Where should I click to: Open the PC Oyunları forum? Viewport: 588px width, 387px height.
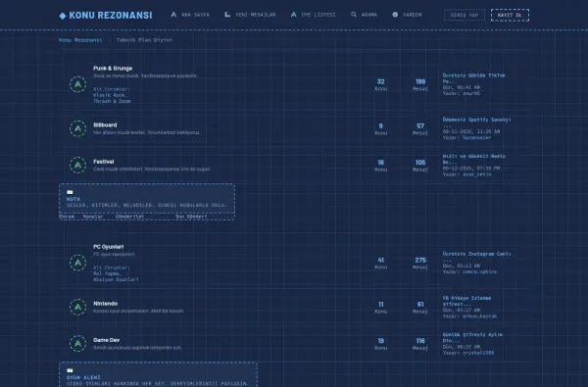[109, 247]
